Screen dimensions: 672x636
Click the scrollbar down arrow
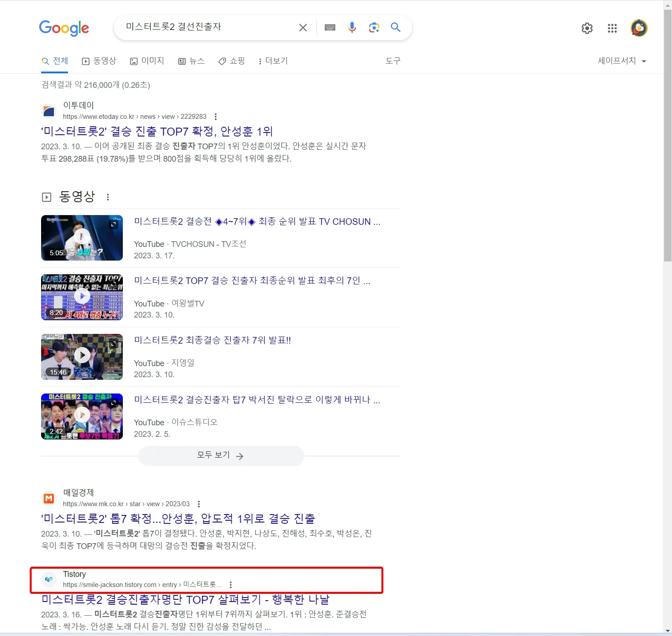click(668, 631)
